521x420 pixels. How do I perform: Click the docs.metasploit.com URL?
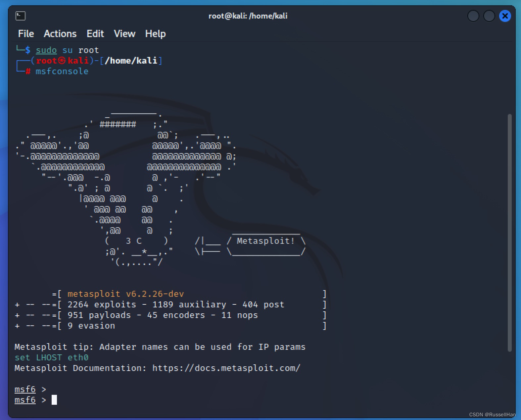[x=226, y=368]
